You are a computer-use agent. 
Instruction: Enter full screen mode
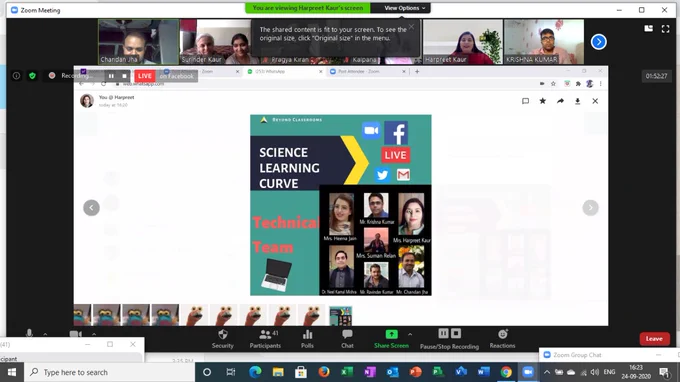tap(665, 29)
